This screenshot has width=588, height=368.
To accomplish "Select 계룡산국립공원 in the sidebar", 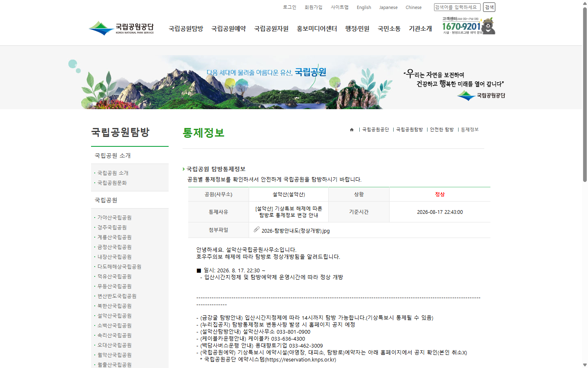I will (115, 237).
